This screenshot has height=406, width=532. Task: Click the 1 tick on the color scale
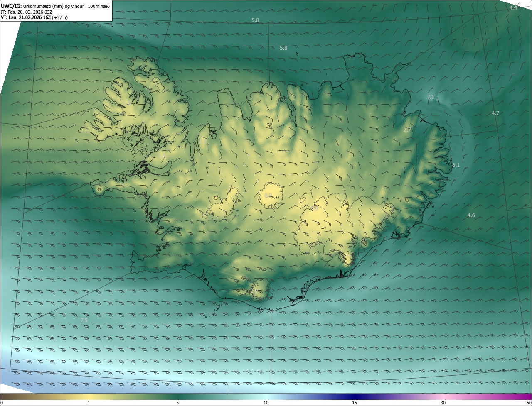point(89,403)
